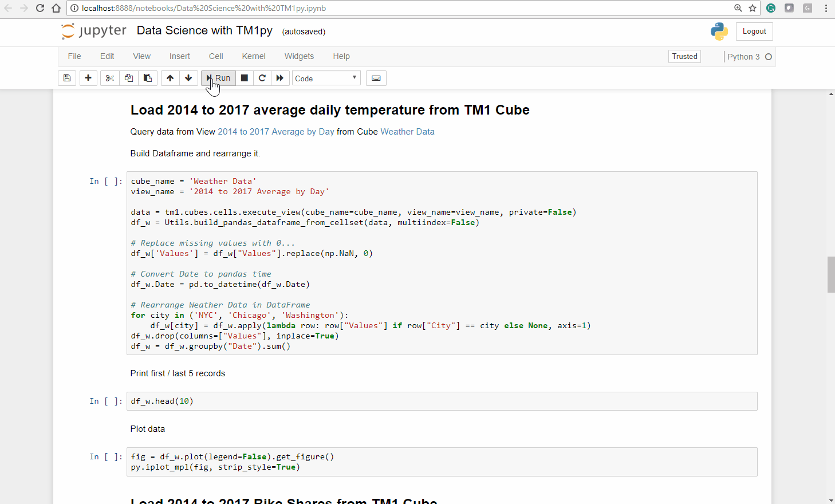Open the command palette keyboard icon
This screenshot has height=504, width=835.
pyautogui.click(x=376, y=78)
